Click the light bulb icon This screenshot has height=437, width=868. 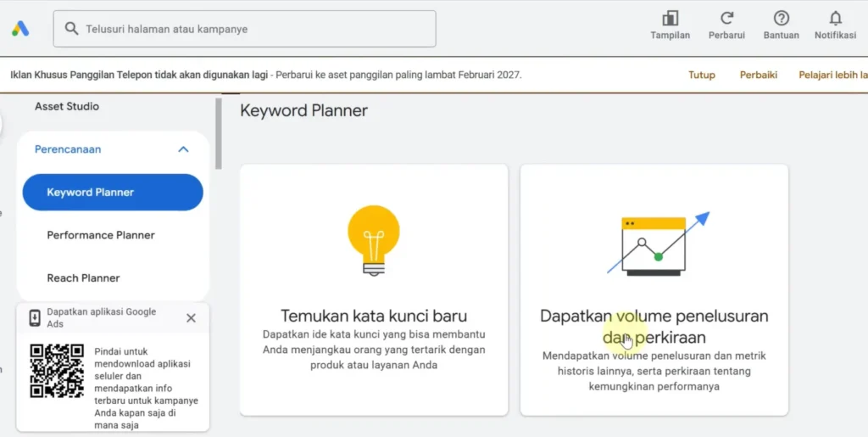[x=374, y=241]
